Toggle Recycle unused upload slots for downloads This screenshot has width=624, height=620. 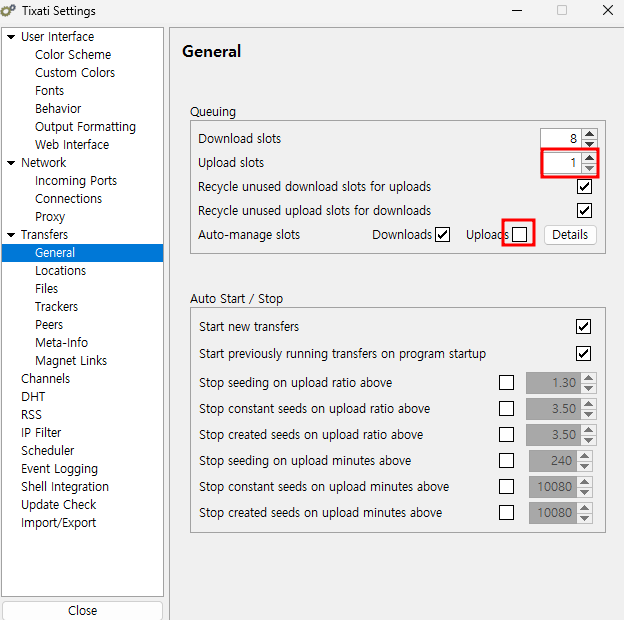click(x=584, y=211)
